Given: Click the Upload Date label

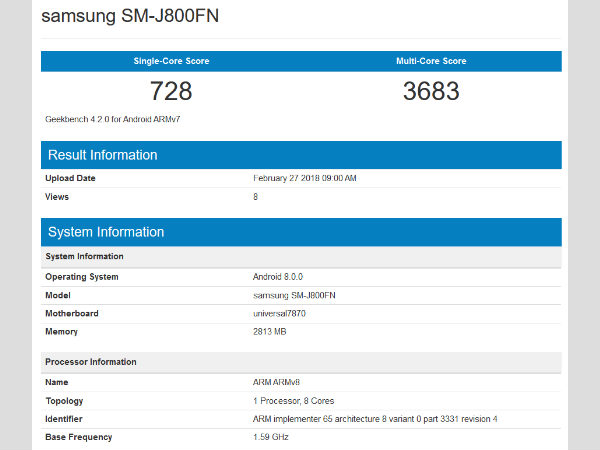Looking at the screenshot, I should (x=70, y=178).
